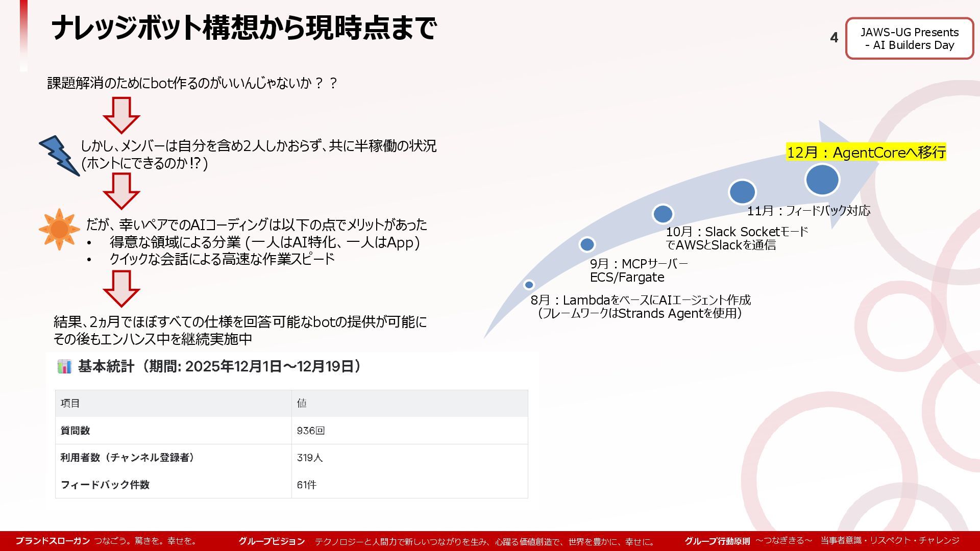Image resolution: width=980 pixels, height=551 pixels.
Task: Click the largest blue timeline circle
Action: pyautogui.click(x=822, y=180)
